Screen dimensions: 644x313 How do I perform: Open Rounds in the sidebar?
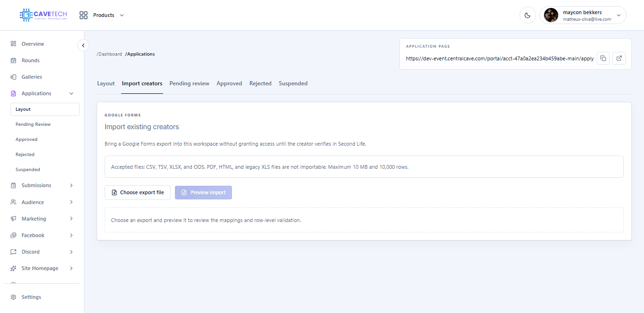(31, 60)
